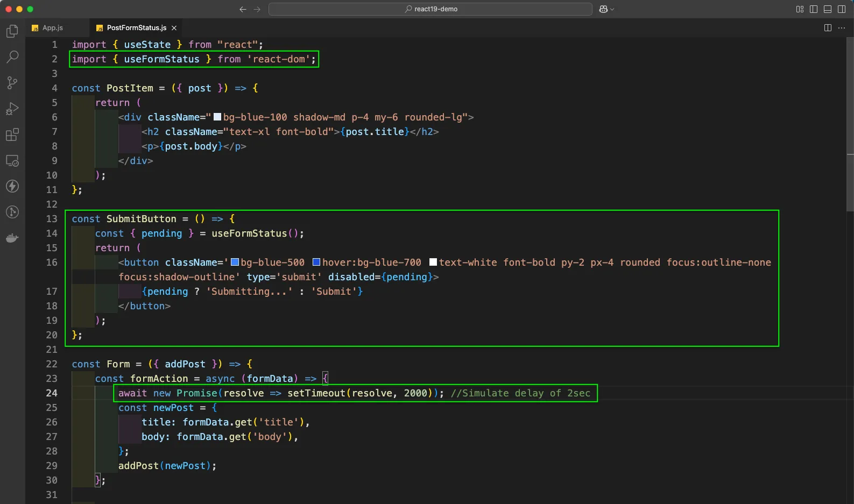This screenshot has width=854, height=504.
Task: Open the text-white color swatch
Action: [433, 262]
